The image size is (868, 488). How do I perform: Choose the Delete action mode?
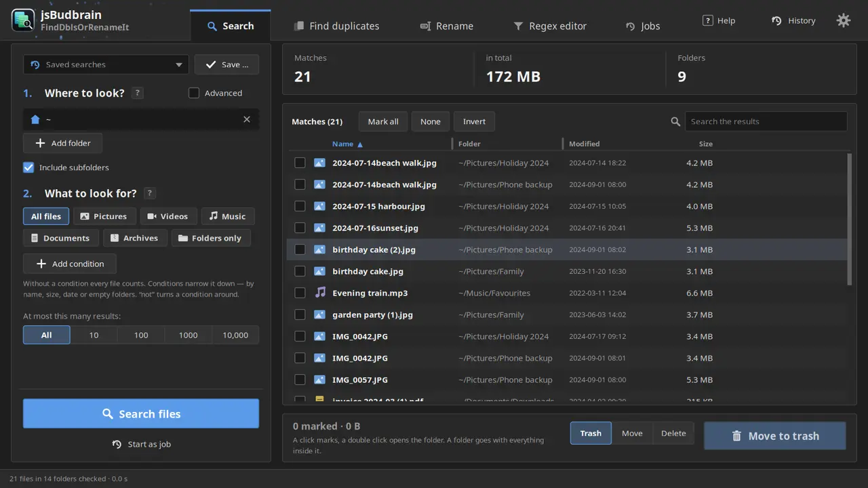673,433
